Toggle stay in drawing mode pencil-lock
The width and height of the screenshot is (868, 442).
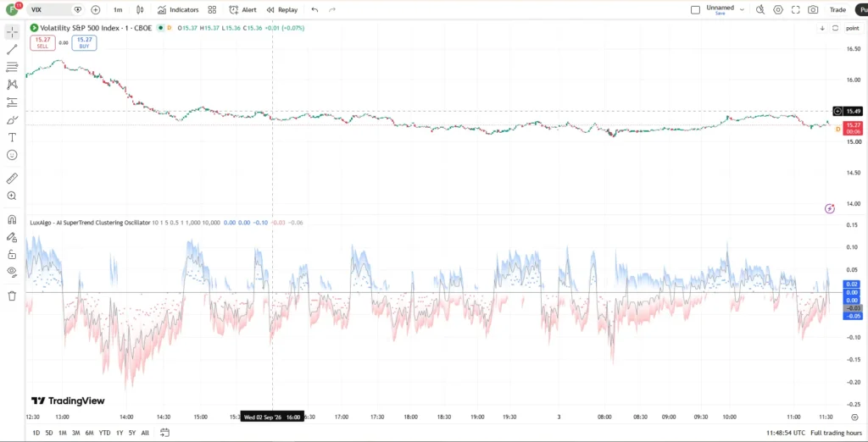click(12, 237)
